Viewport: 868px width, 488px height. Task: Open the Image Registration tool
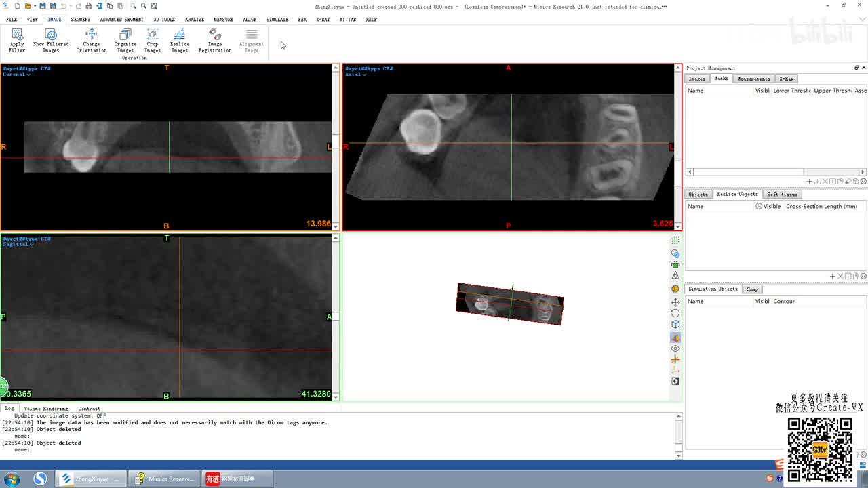tap(215, 41)
